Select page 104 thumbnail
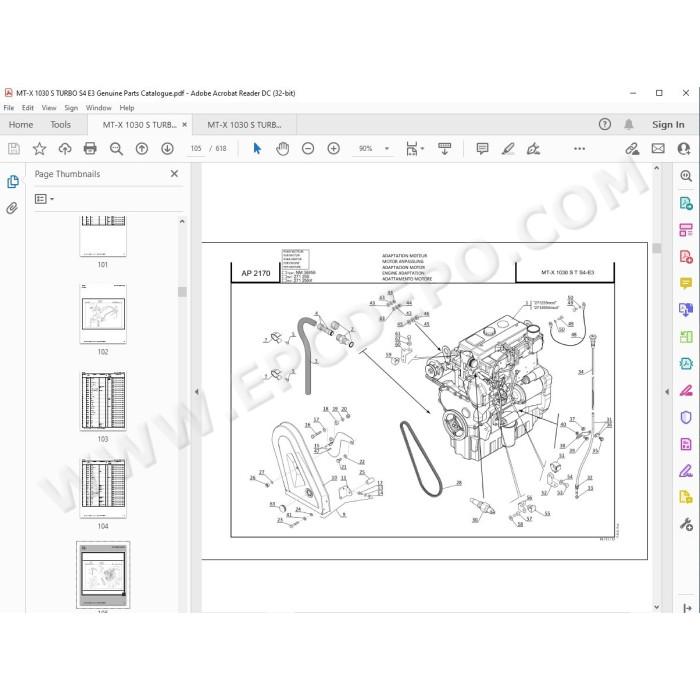The image size is (700, 700). (x=103, y=488)
